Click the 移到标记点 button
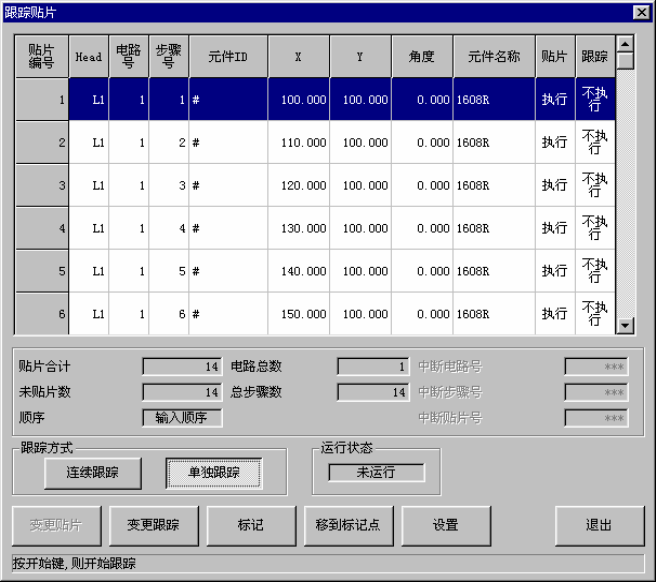This screenshot has height=582, width=656. click(x=349, y=526)
